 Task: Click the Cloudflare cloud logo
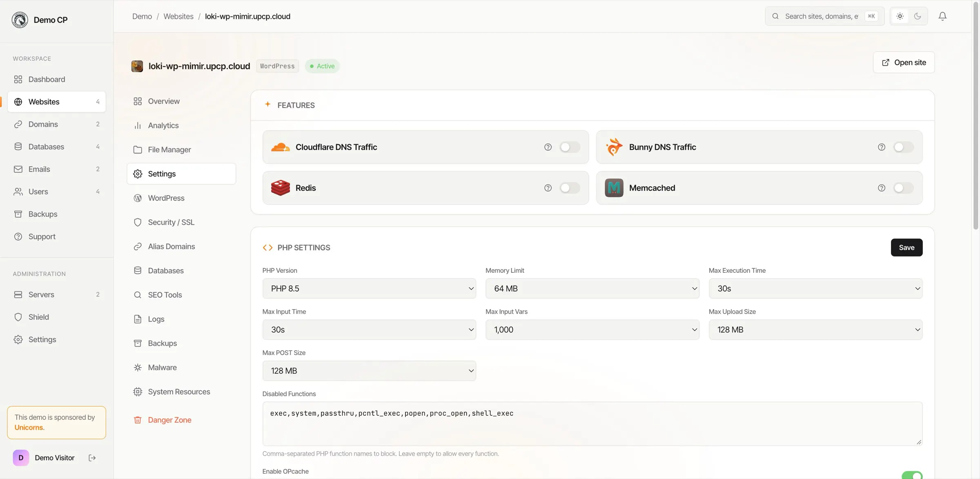click(281, 147)
